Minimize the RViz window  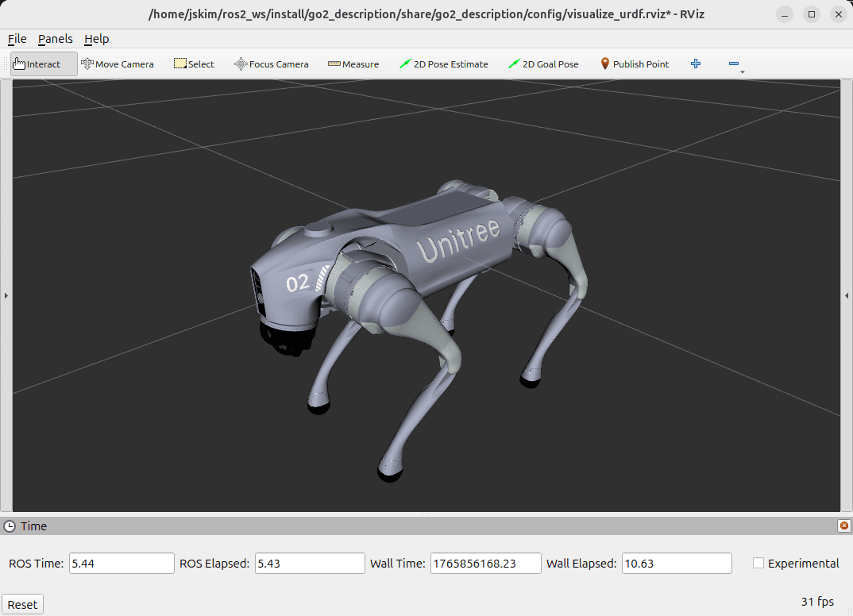pyautogui.click(x=785, y=14)
